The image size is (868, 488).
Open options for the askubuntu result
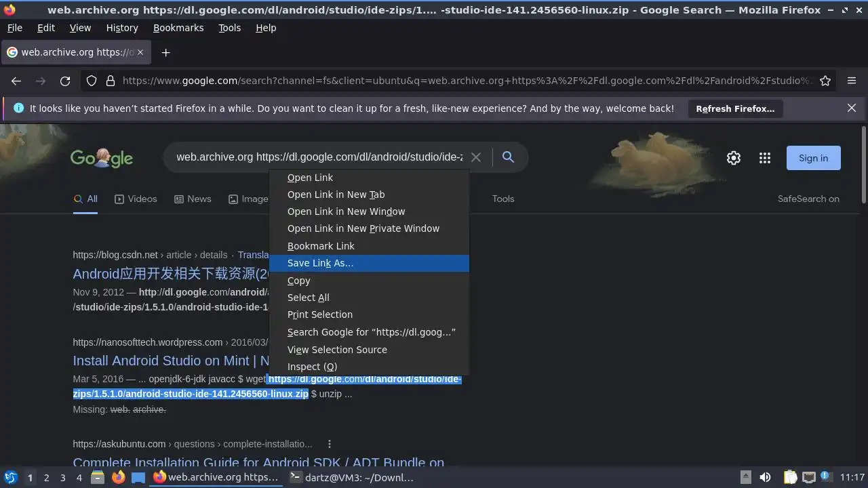pos(330,444)
